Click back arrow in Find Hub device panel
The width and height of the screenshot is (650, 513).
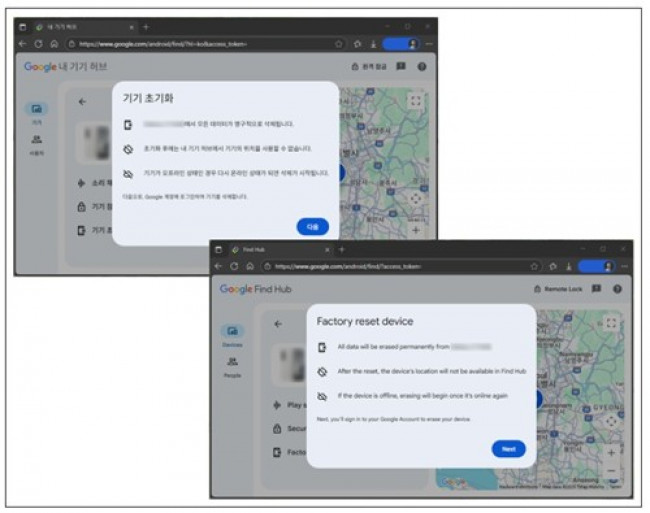(277, 324)
